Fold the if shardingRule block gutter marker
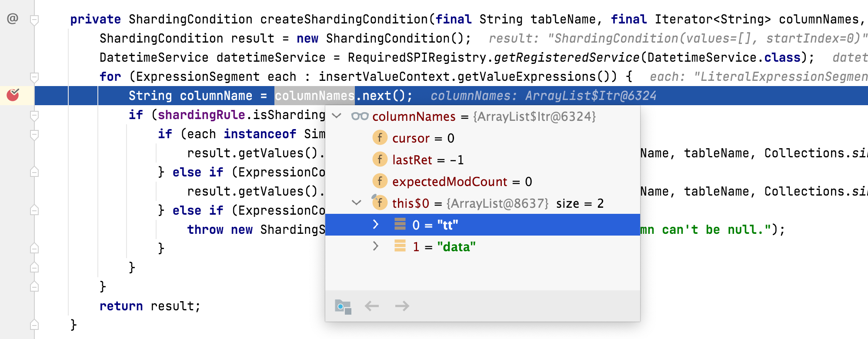Image resolution: width=868 pixels, height=339 pixels. [x=34, y=115]
